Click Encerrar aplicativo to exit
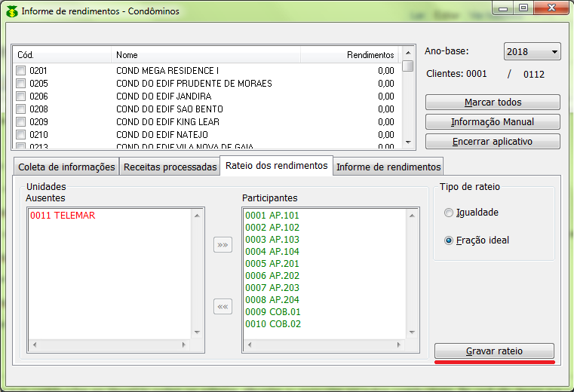The image size is (574, 392). [493, 142]
